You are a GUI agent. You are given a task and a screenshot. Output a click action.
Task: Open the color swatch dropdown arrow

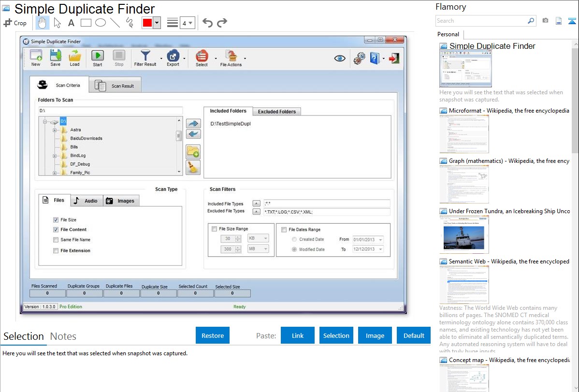[x=157, y=23]
